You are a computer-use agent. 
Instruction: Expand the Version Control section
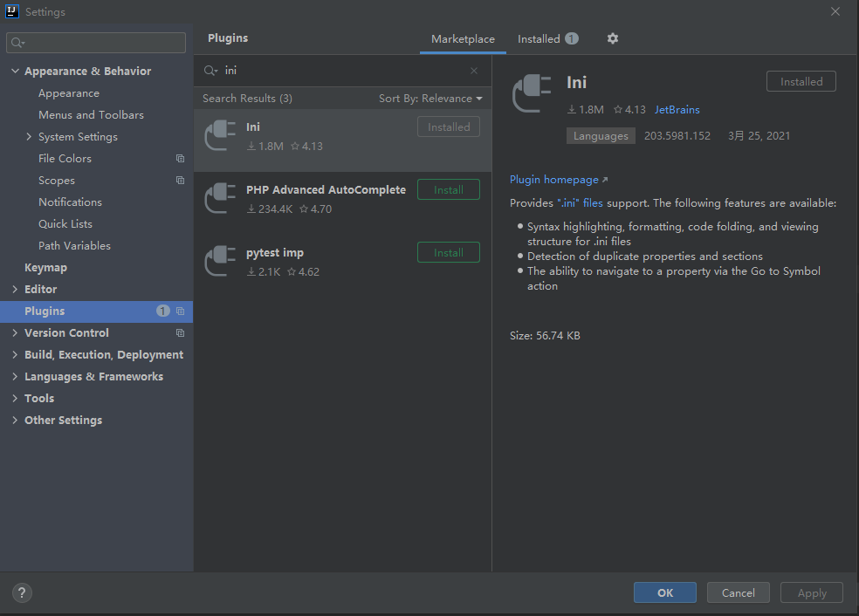click(16, 333)
